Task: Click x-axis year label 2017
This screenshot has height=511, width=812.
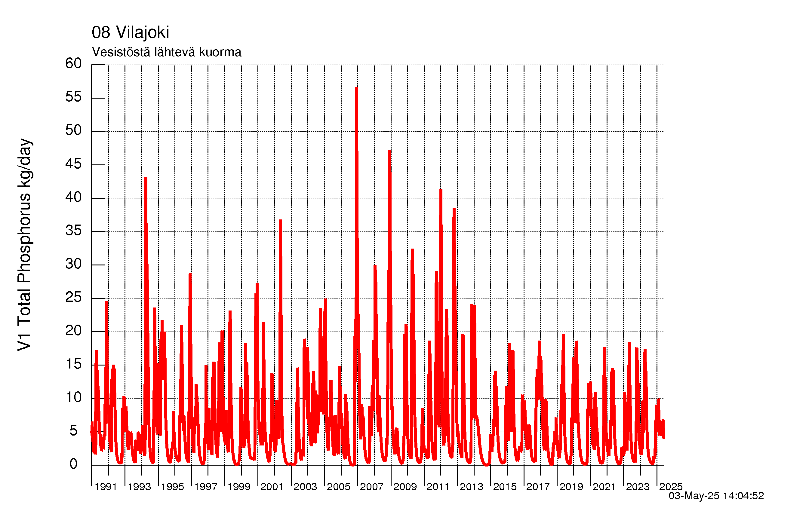Action: point(538,487)
